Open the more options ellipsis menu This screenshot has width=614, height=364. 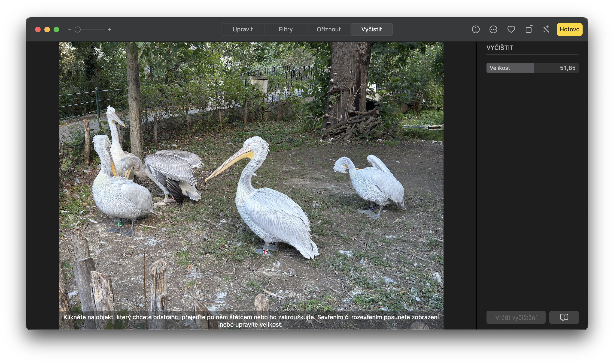493,29
